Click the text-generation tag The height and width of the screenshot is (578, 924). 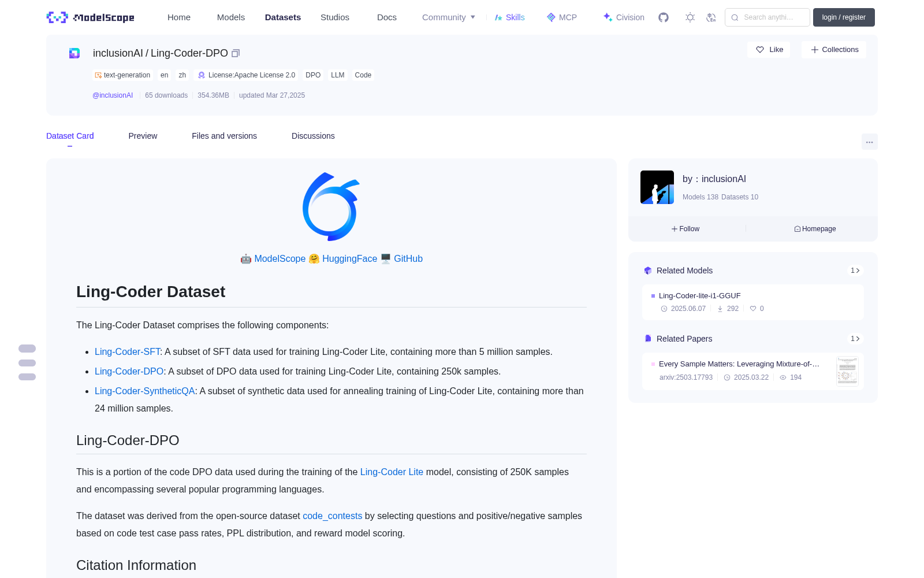click(x=122, y=75)
